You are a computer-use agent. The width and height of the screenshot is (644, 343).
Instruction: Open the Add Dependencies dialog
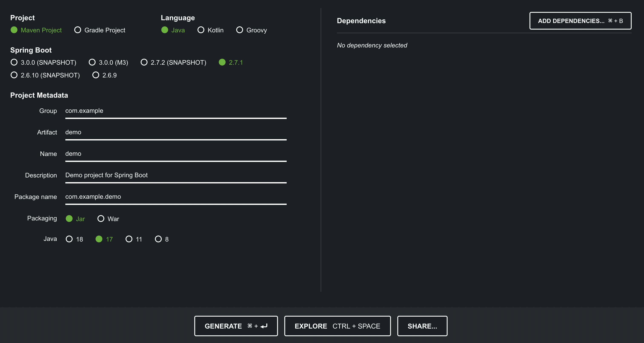580,21
